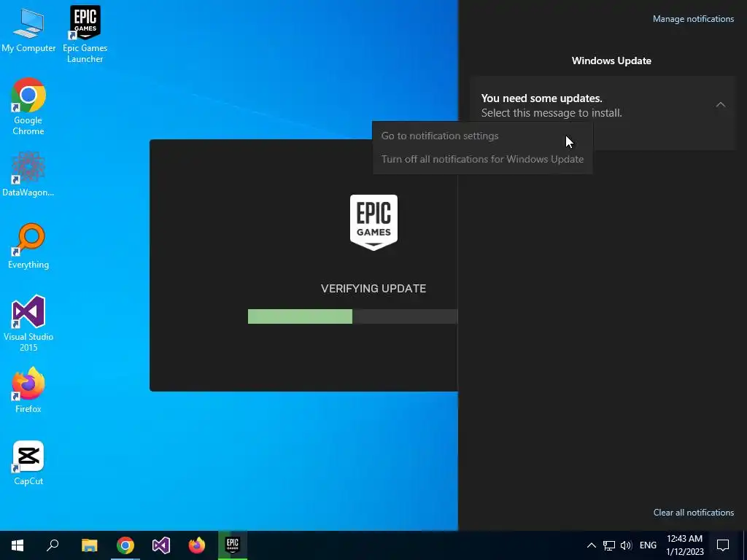Select the 'You need some updates' notification
This screenshot has height=560, width=747.
[x=603, y=113]
